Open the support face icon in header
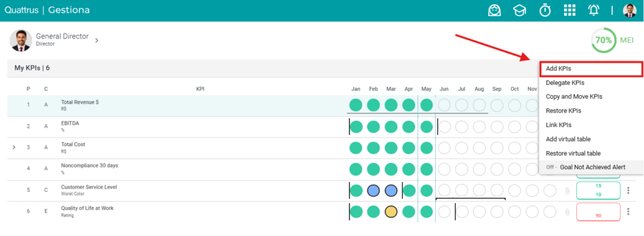The image size is (644, 236). point(494,10)
